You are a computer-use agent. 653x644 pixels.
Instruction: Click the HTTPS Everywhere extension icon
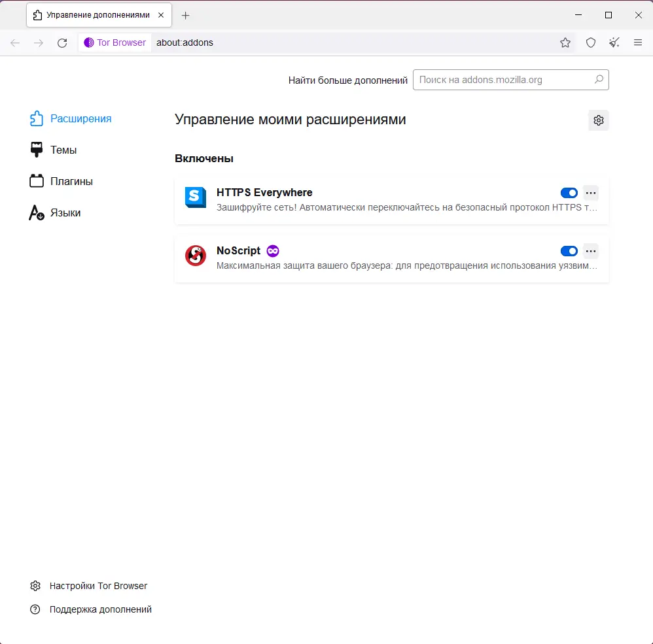(196, 197)
